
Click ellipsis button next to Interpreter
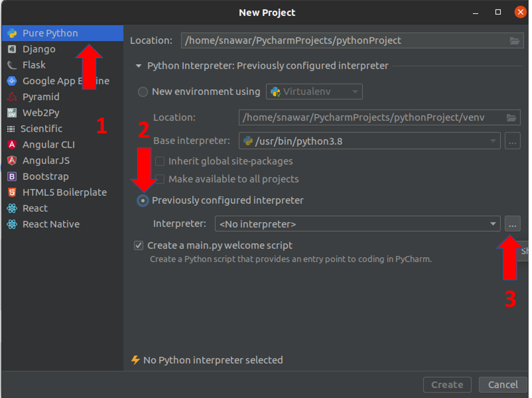click(x=512, y=224)
